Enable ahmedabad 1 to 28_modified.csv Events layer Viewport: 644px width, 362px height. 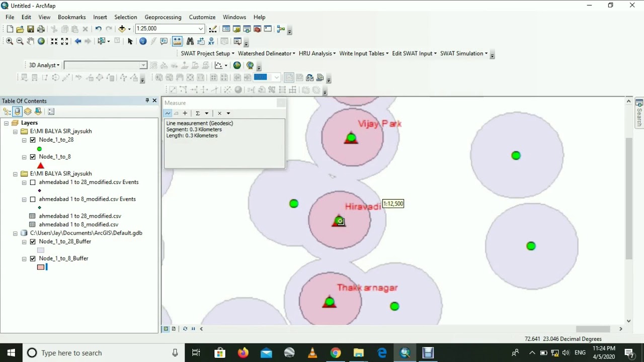click(x=33, y=183)
